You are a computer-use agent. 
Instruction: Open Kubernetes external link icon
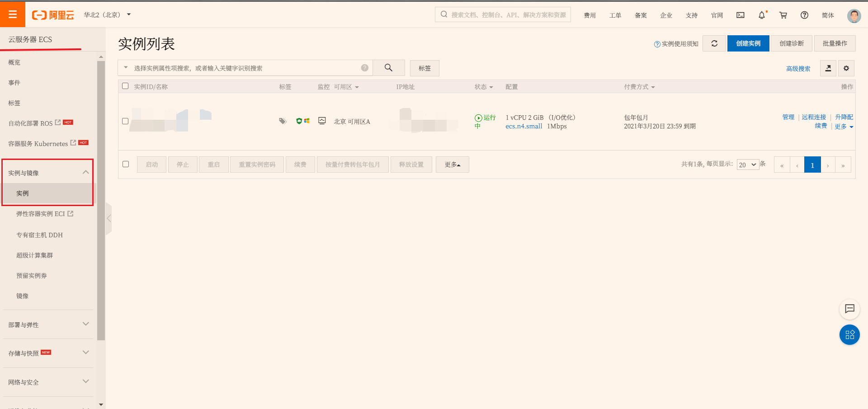click(x=73, y=143)
